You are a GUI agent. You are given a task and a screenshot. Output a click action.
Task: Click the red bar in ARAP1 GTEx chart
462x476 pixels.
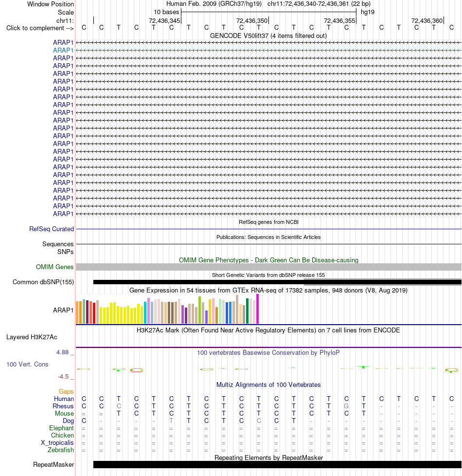(94, 313)
